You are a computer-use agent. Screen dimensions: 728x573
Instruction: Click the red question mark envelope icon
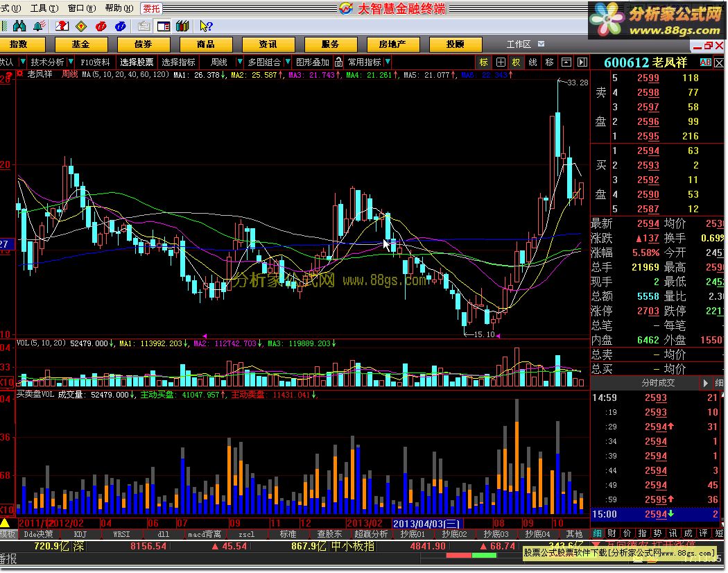coord(62,26)
